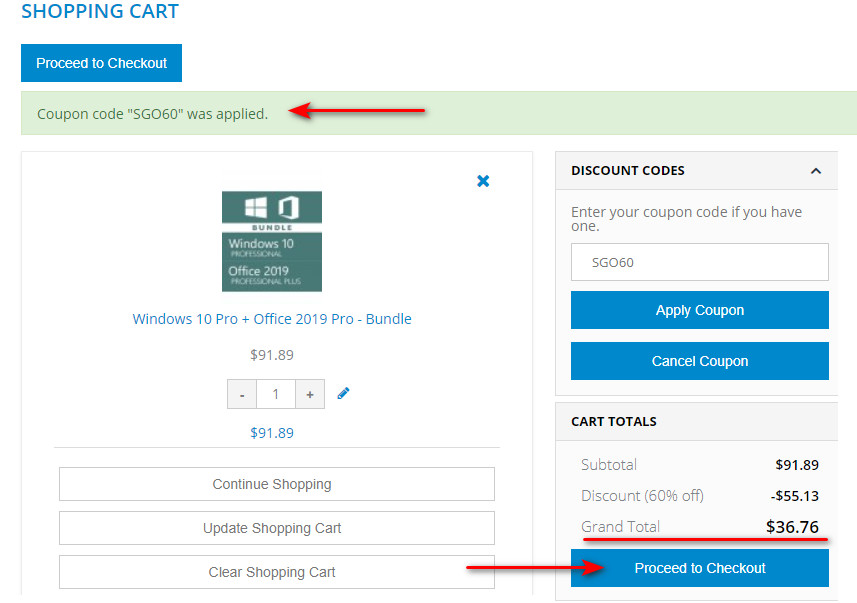Screen dimensions: 857x603
Task: Proceed to Checkout below the Grand Total
Action: (699, 568)
